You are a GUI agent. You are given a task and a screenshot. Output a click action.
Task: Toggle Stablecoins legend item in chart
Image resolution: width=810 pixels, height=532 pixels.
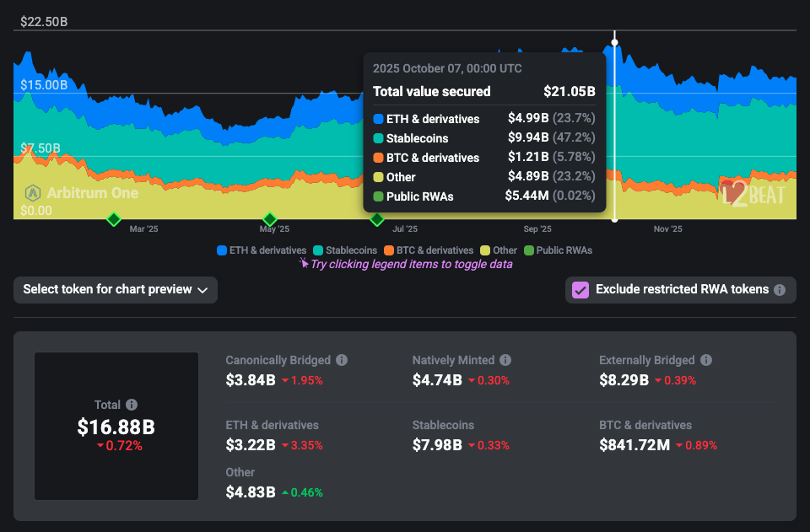click(345, 250)
